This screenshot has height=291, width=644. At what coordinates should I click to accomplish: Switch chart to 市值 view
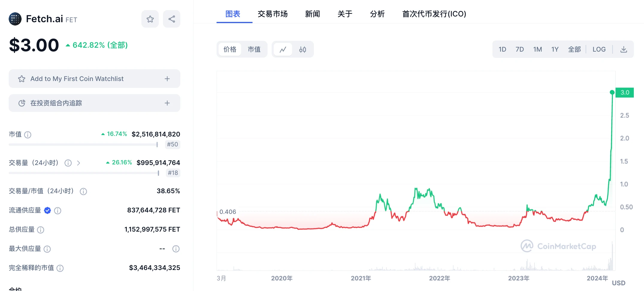point(254,49)
